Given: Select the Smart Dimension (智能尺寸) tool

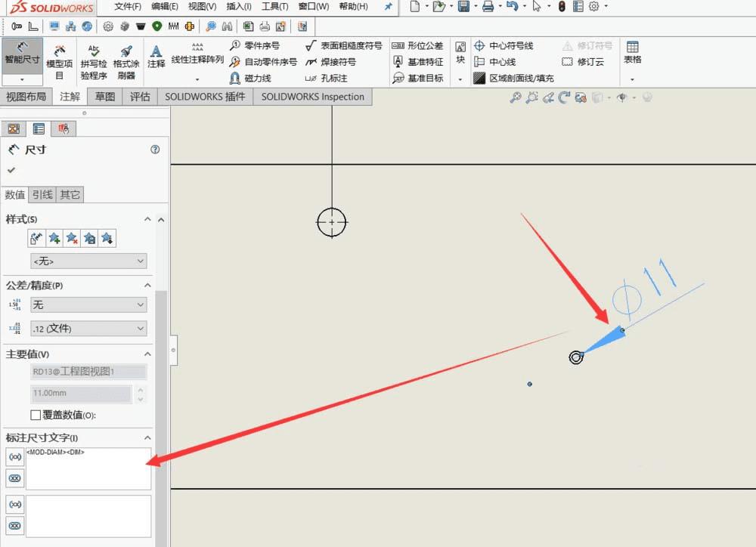Looking at the screenshot, I should click(x=22, y=54).
